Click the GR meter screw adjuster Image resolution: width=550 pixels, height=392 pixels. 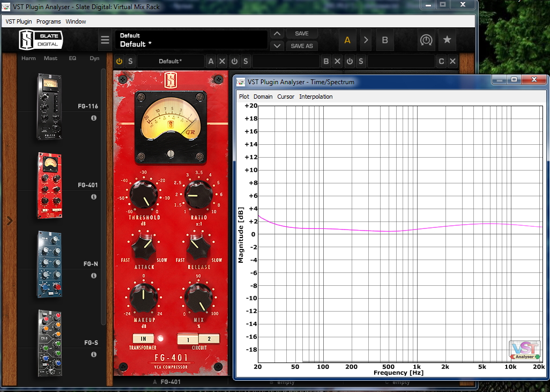[170, 153]
